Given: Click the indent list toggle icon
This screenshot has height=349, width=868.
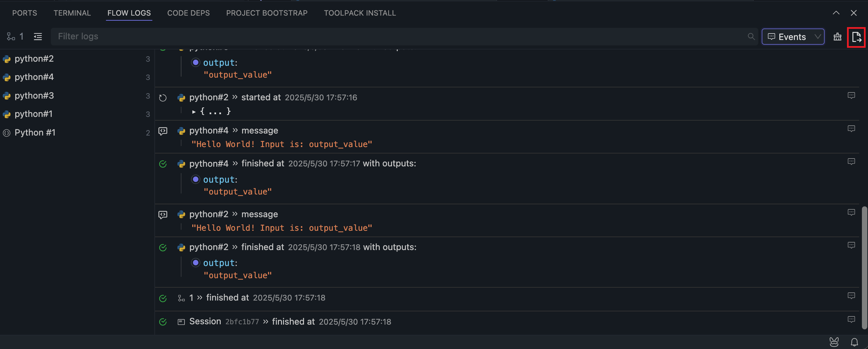Looking at the screenshot, I should tap(38, 37).
